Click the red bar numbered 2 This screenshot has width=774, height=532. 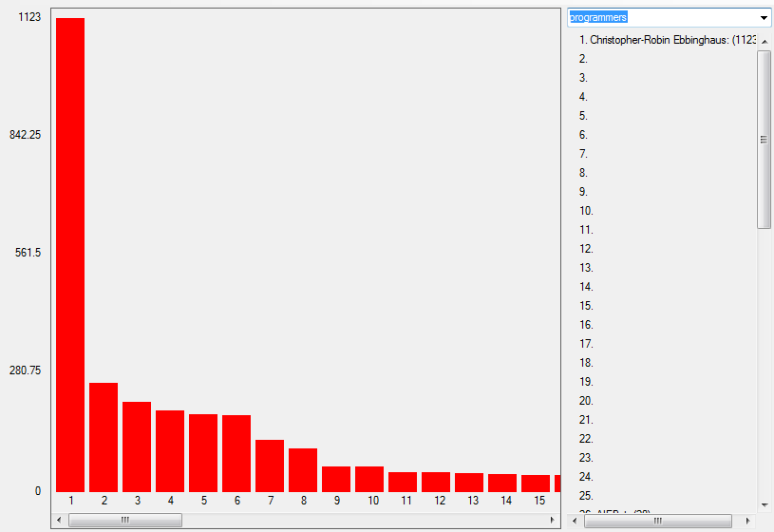(104, 437)
